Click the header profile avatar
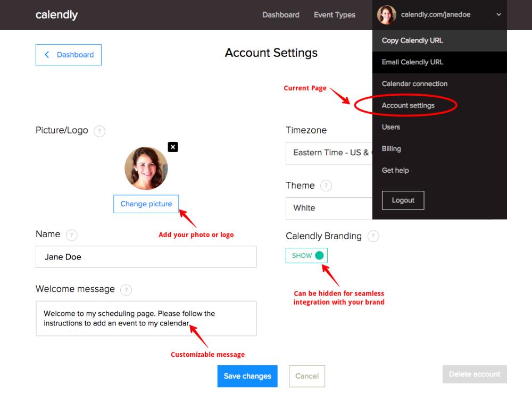Screen dimensions: 532x394 click(x=386, y=15)
